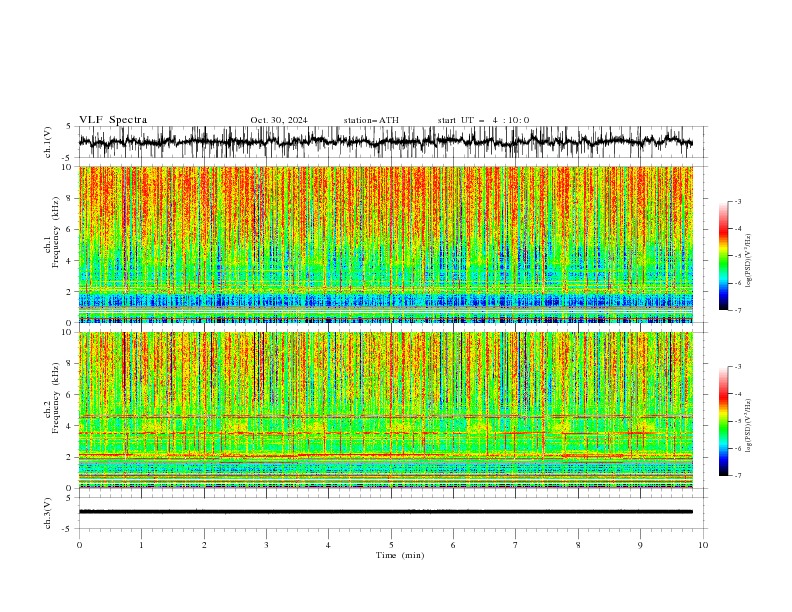Click the ch.2 spectrogram color scale bar
Image resolution: width=792 pixels, height=612 pixels.
coord(723,421)
